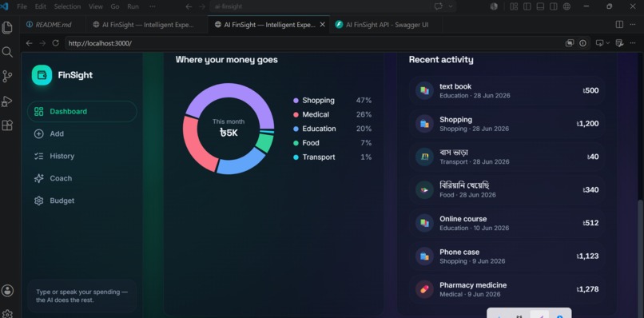Open the Extensions view
Screen dimensions: 644x318
coord(7,125)
